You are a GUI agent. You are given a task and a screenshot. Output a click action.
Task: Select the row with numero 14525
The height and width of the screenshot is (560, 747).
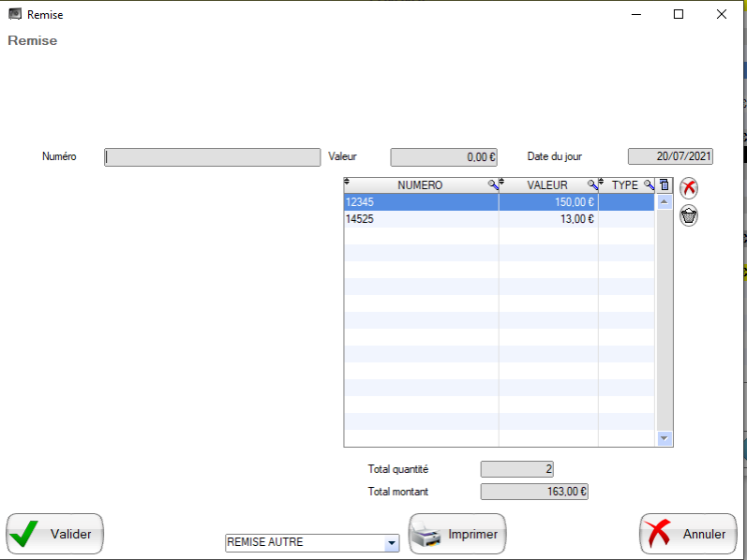click(421, 219)
